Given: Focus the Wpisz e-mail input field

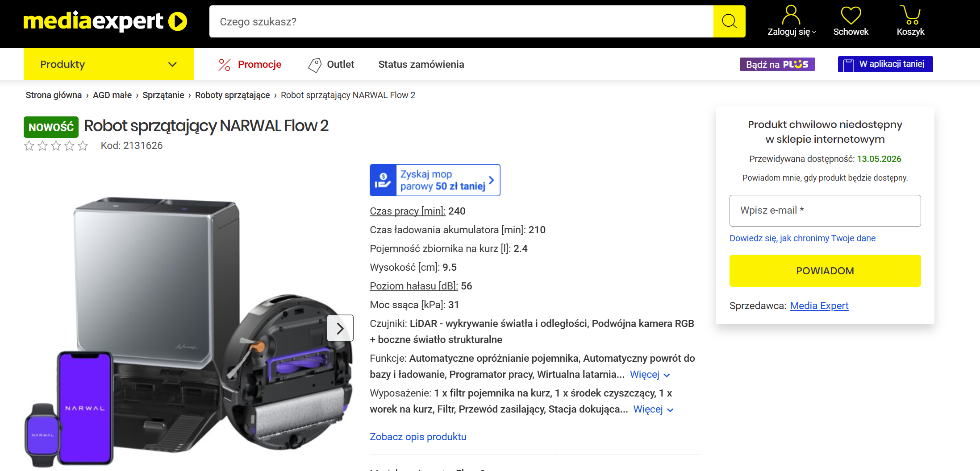Looking at the screenshot, I should 825,211.
